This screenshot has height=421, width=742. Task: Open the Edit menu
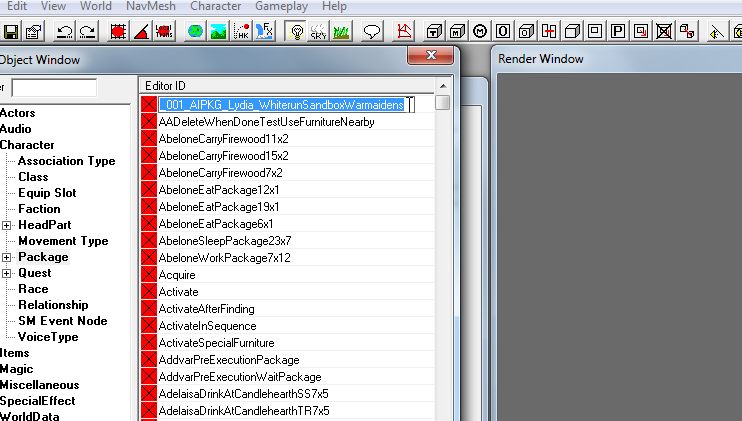click(17, 6)
